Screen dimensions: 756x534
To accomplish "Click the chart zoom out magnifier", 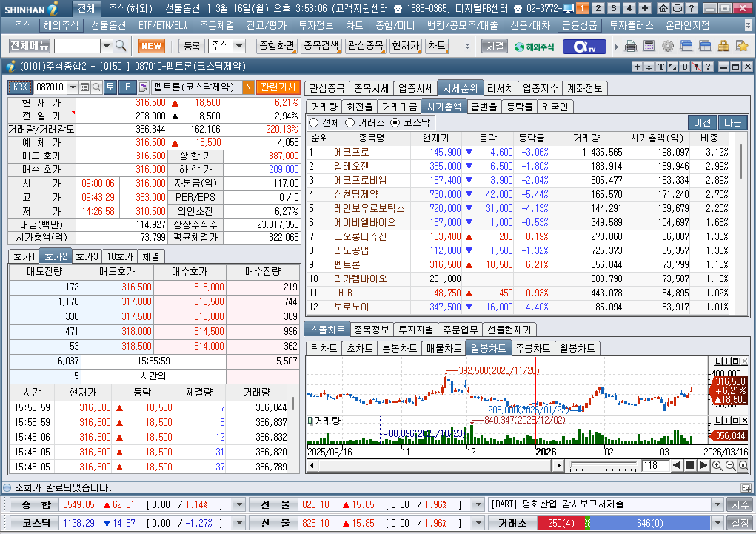I will coord(730,466).
